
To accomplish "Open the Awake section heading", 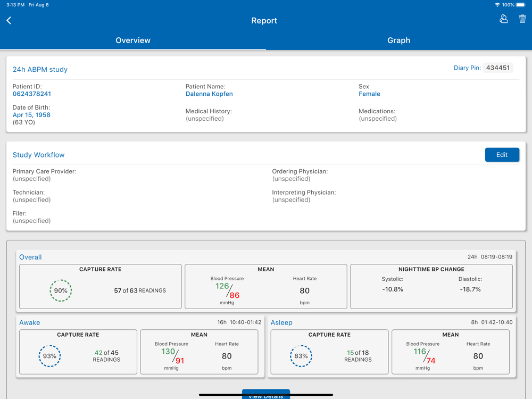I will coord(29,322).
